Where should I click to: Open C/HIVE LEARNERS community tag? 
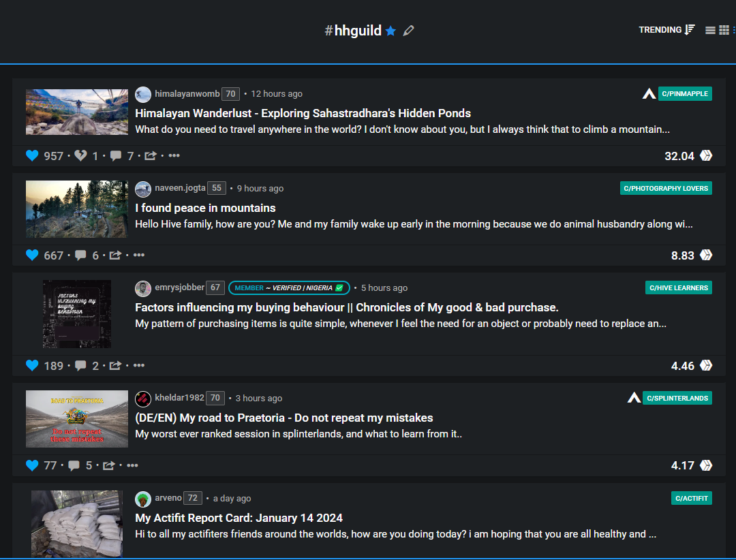pos(678,287)
